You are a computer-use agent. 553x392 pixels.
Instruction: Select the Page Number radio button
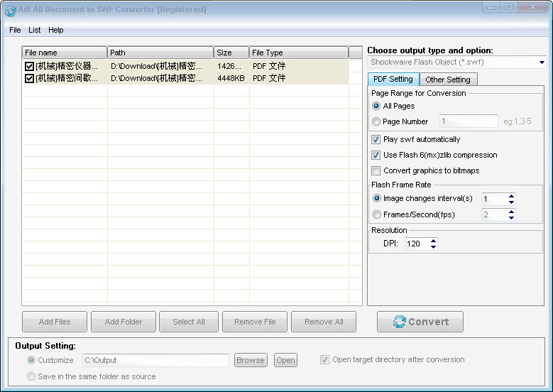pyautogui.click(x=376, y=121)
